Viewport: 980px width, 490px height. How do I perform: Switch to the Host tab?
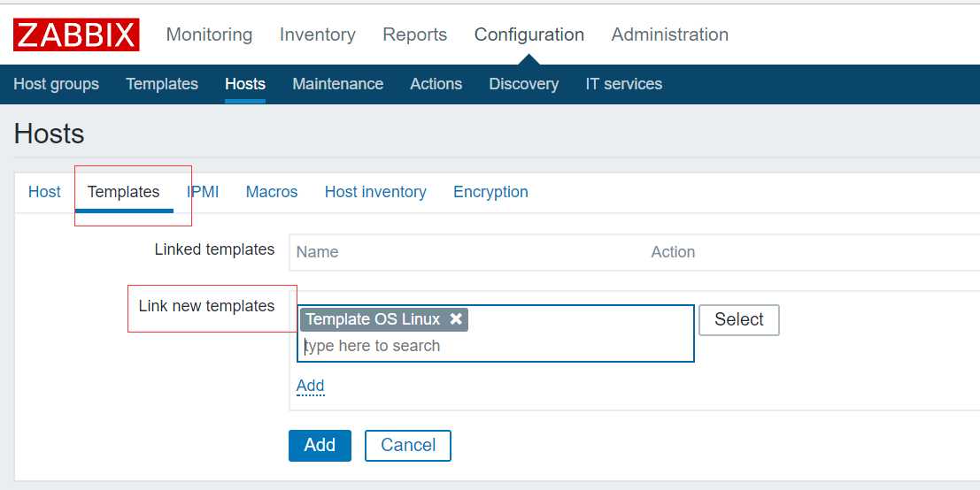click(44, 192)
